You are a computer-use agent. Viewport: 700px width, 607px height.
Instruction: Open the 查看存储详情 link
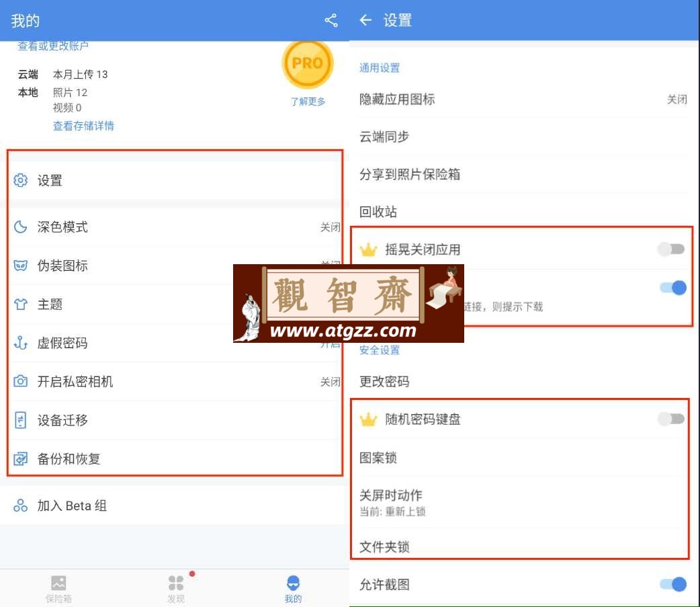(83, 126)
